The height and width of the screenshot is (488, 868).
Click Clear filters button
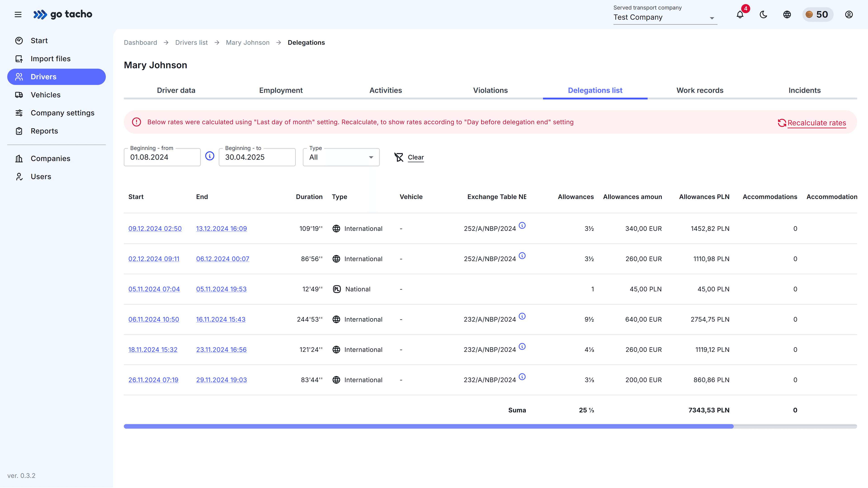click(x=409, y=157)
